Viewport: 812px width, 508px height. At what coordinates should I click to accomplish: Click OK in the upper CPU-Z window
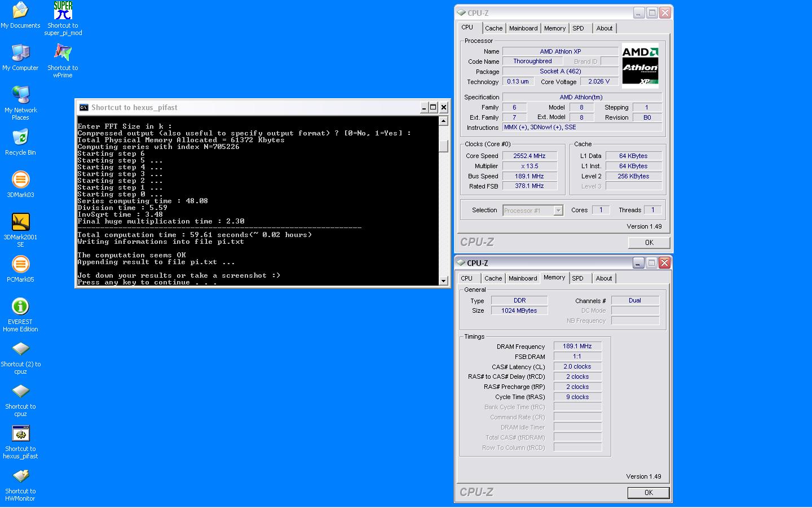pos(649,243)
